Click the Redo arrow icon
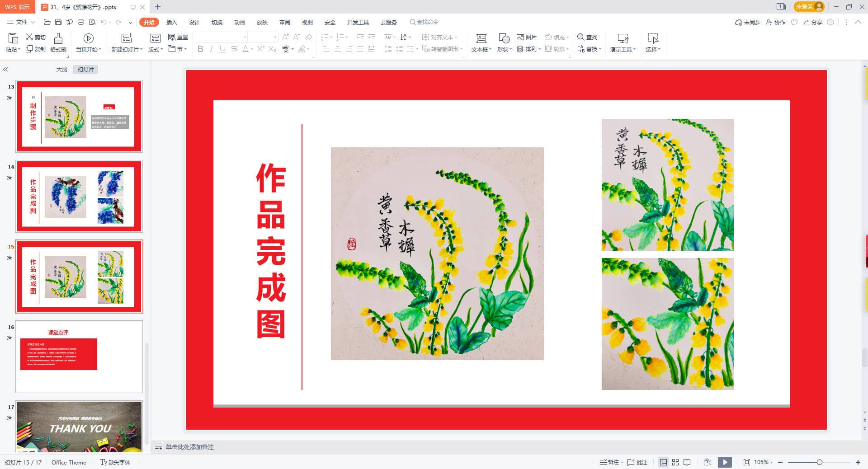 pos(118,22)
